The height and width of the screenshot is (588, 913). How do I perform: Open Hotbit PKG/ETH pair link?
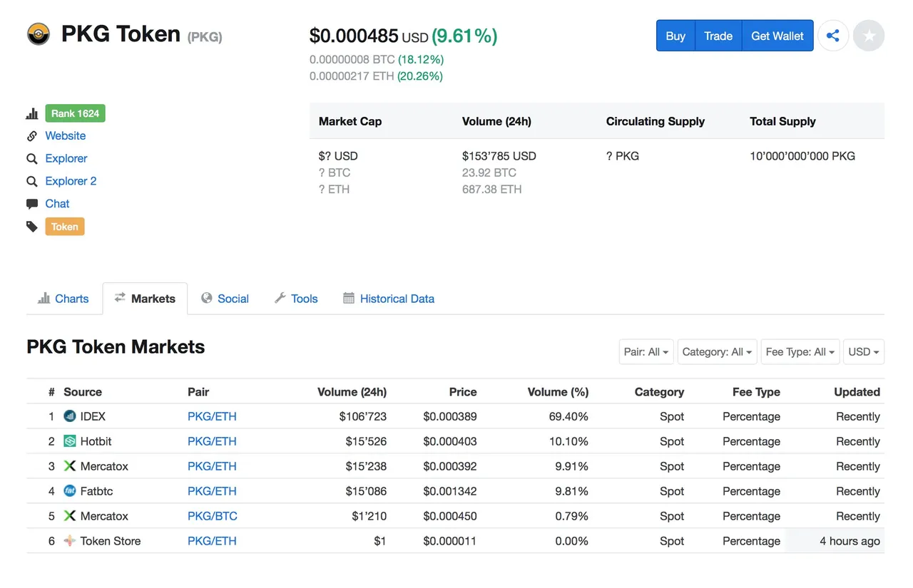point(212,441)
